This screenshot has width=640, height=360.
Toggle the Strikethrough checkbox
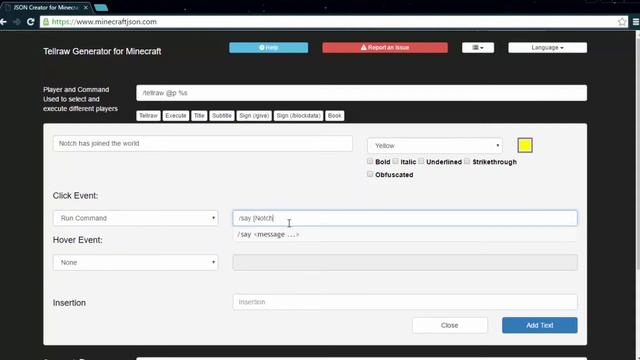tap(467, 161)
